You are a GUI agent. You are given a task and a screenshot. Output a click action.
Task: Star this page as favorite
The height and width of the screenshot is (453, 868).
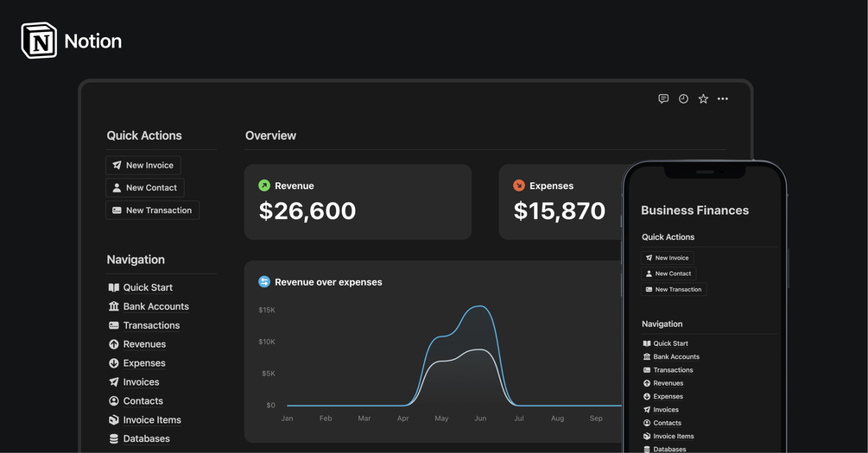(x=703, y=98)
